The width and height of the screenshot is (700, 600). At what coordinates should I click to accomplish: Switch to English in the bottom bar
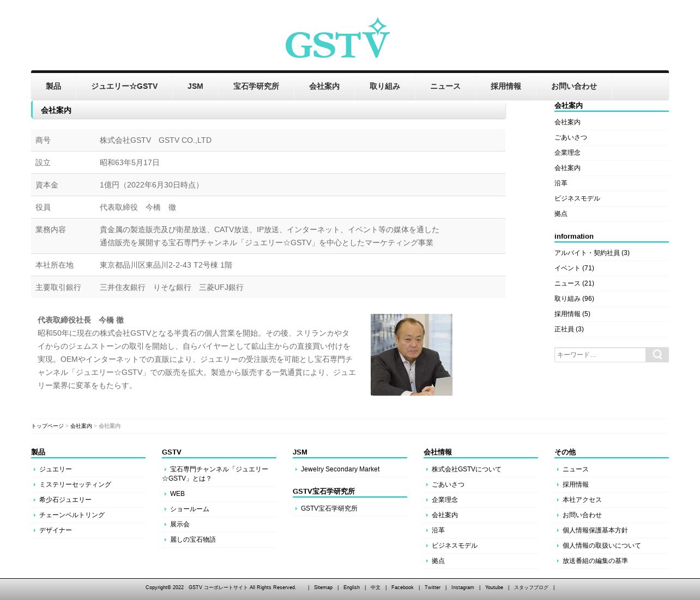pyautogui.click(x=352, y=587)
